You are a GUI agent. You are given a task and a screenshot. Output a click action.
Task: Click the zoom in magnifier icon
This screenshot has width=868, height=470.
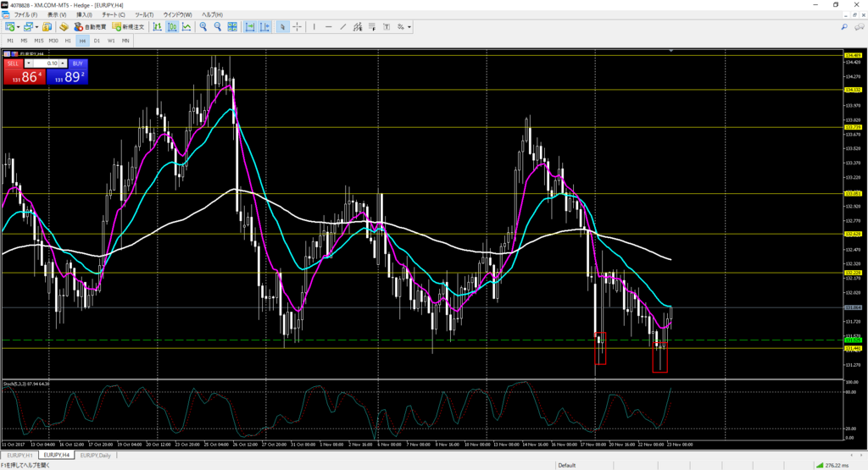click(203, 26)
